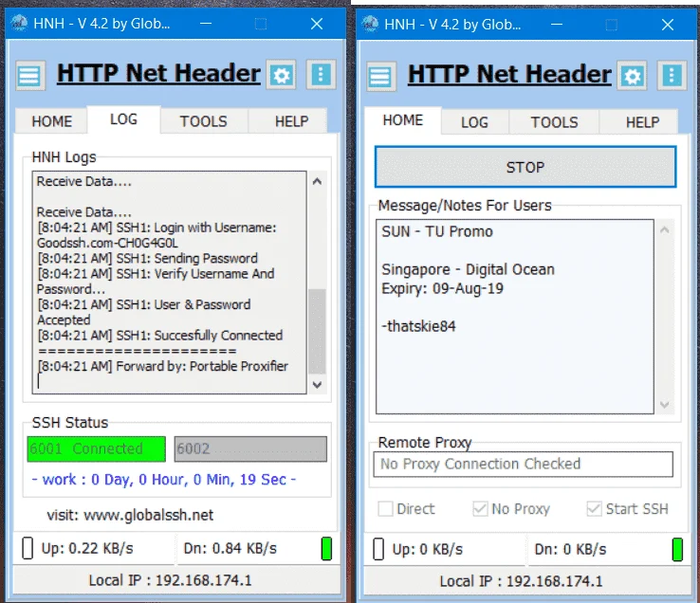Screen dimensions: 700x603
Task: Click the green download indicator in left window
Action: (326, 549)
